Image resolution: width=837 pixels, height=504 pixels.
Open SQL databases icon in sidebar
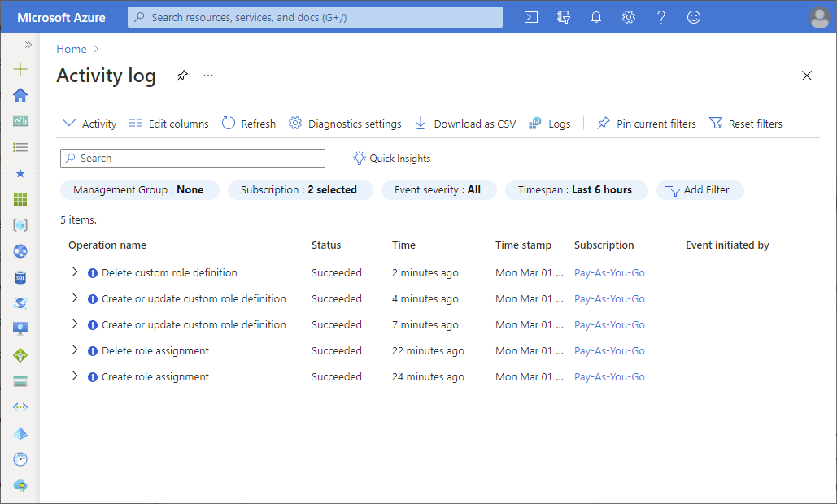[x=20, y=277]
